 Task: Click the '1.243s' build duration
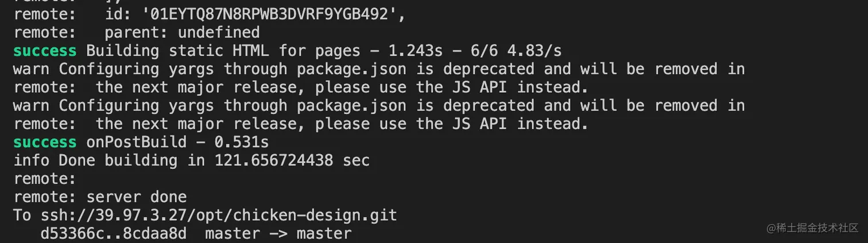tap(416, 51)
